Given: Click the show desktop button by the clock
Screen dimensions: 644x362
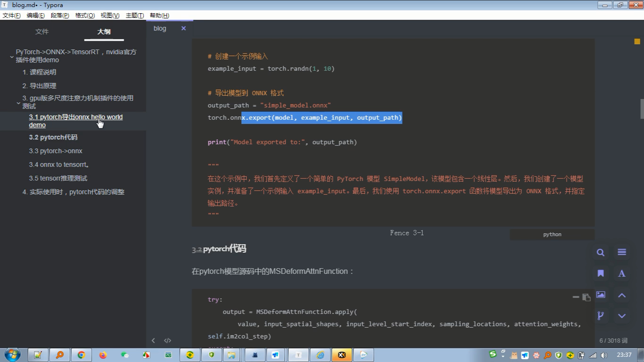Looking at the screenshot, I should (x=640, y=355).
